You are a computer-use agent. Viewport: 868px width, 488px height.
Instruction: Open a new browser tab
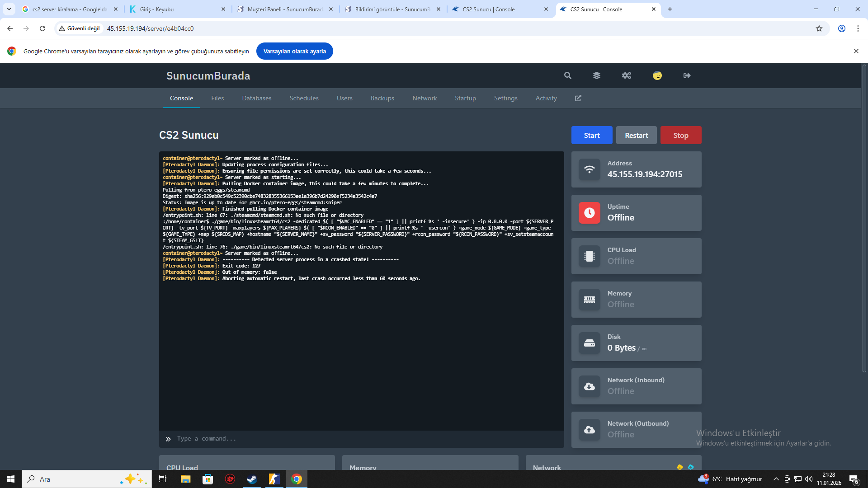(x=670, y=9)
